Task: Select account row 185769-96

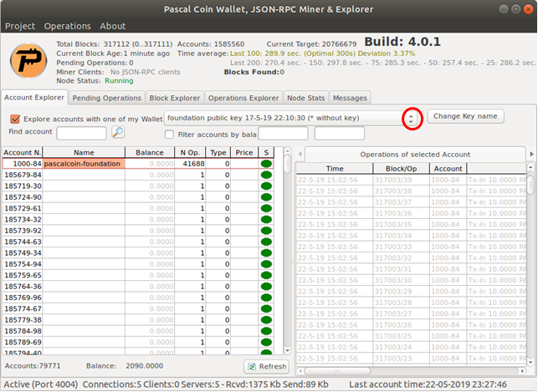Action: (x=138, y=298)
